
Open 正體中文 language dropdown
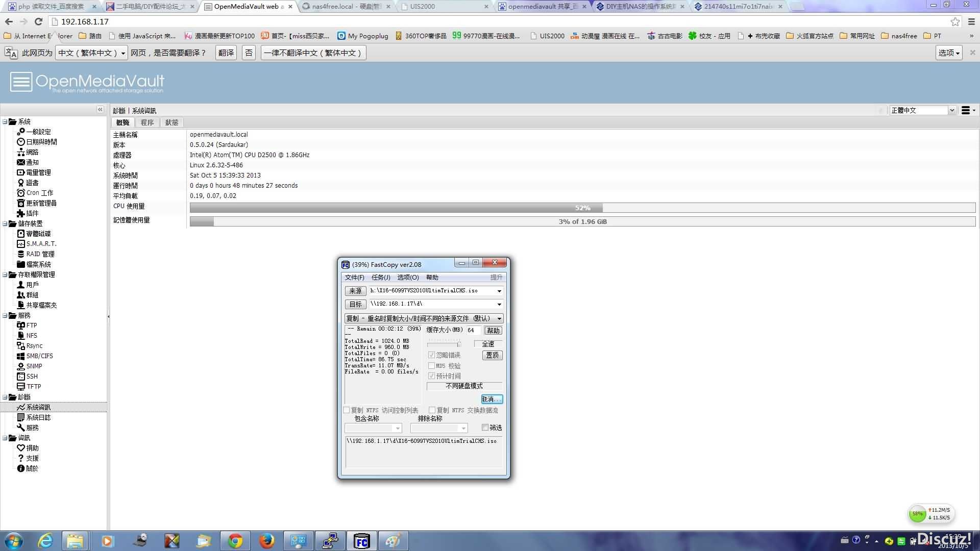point(951,110)
